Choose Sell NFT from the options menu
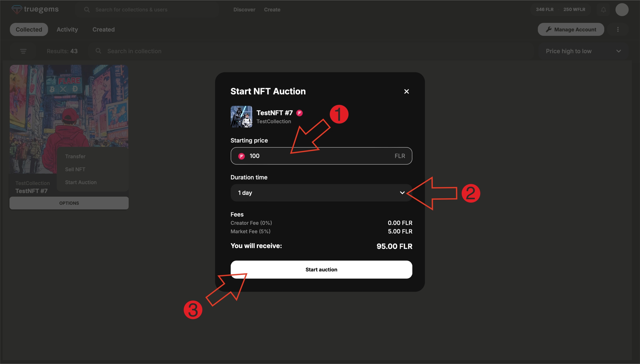640x364 pixels. click(x=75, y=169)
